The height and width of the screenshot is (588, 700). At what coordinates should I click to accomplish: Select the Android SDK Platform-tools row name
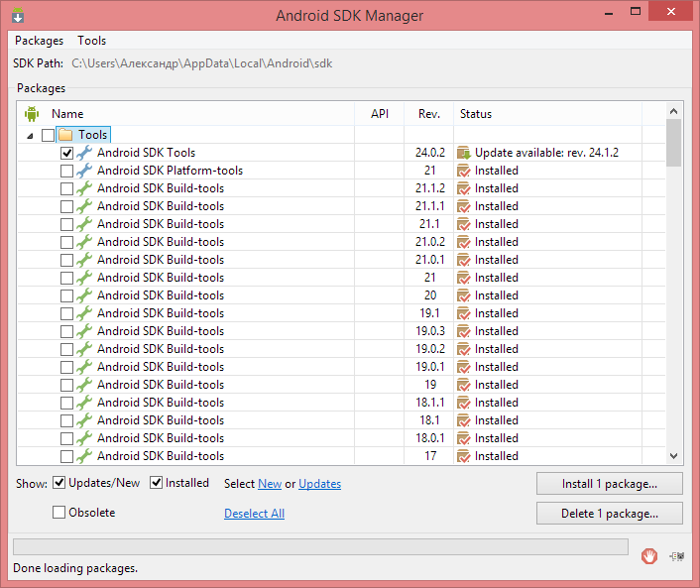click(x=171, y=171)
